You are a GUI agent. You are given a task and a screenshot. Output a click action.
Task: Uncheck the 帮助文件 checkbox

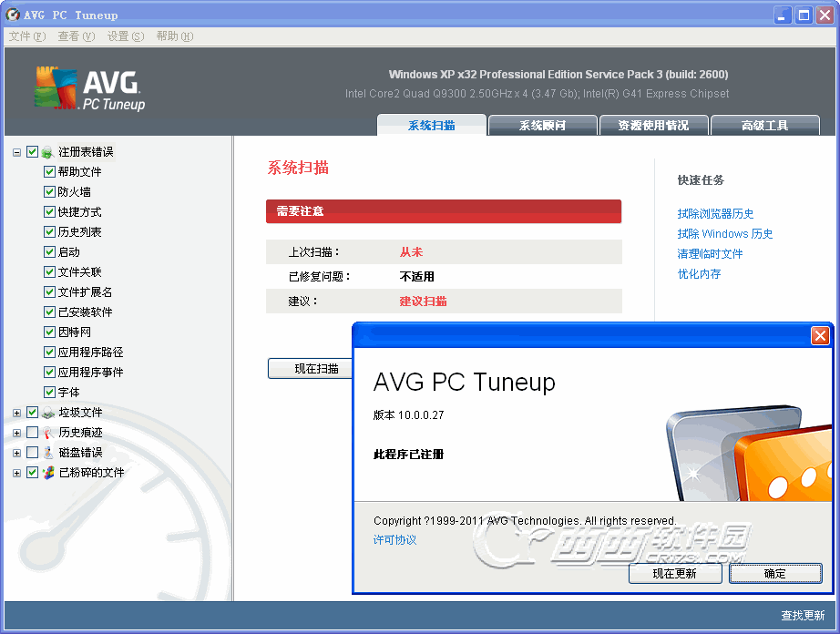coord(49,171)
